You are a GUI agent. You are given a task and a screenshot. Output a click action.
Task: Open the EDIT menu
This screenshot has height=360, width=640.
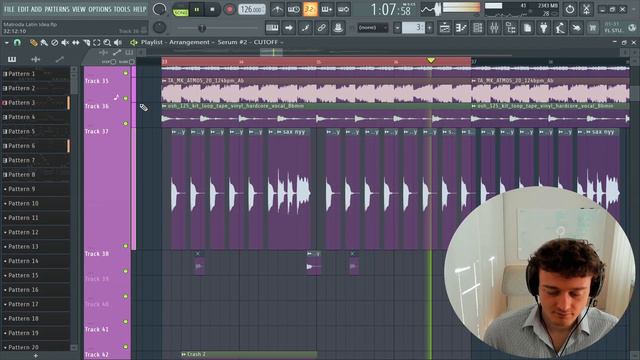(x=23, y=9)
